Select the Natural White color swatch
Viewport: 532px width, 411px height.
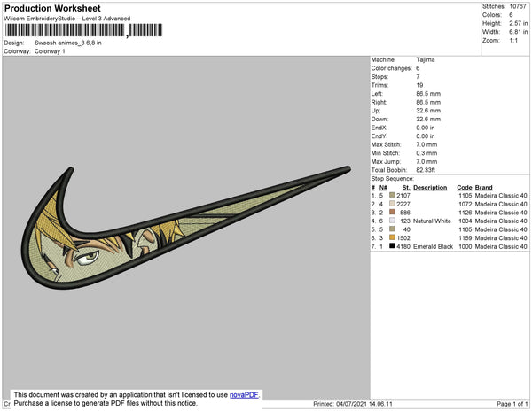click(392, 221)
